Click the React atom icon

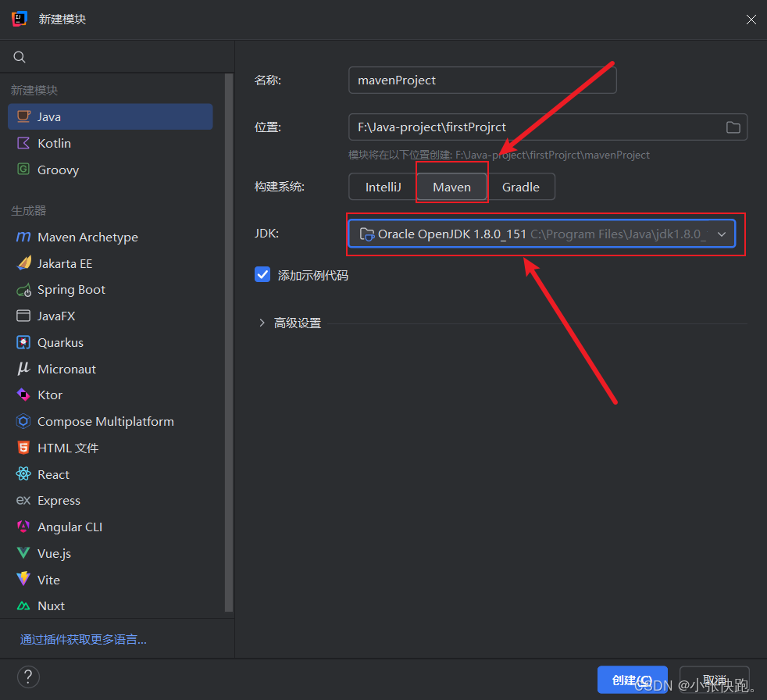[x=23, y=474]
